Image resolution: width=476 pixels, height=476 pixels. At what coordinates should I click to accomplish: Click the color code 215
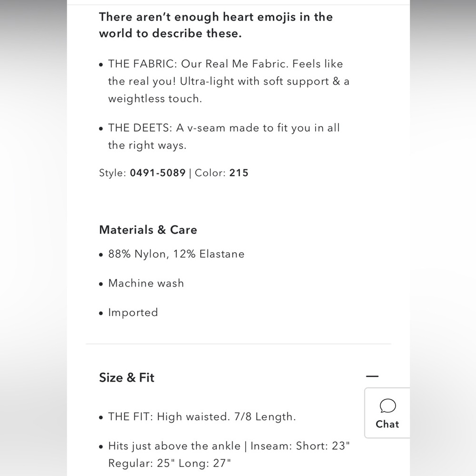click(239, 173)
